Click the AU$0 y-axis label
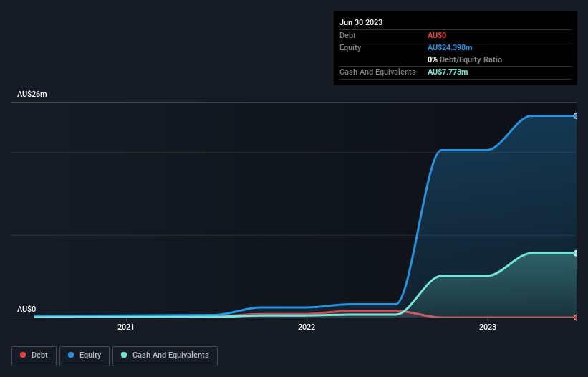 click(26, 309)
